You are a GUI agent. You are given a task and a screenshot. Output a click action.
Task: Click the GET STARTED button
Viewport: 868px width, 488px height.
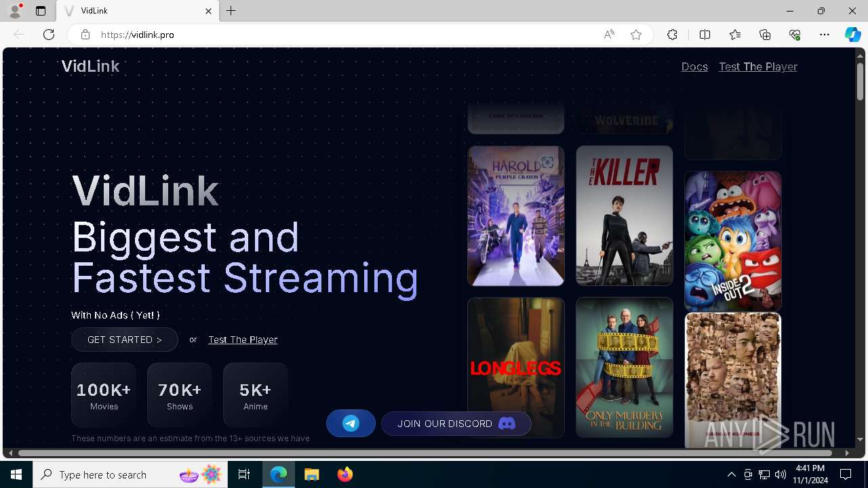(125, 340)
